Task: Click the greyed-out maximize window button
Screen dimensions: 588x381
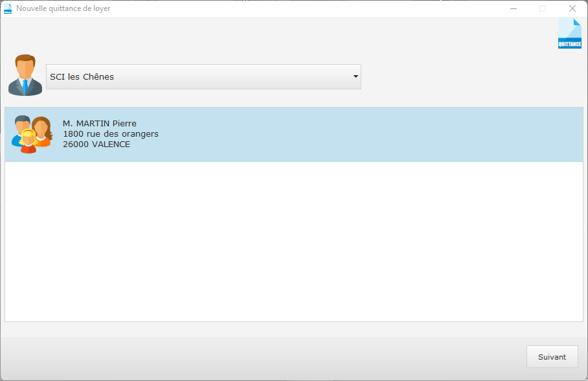Action: coord(543,8)
